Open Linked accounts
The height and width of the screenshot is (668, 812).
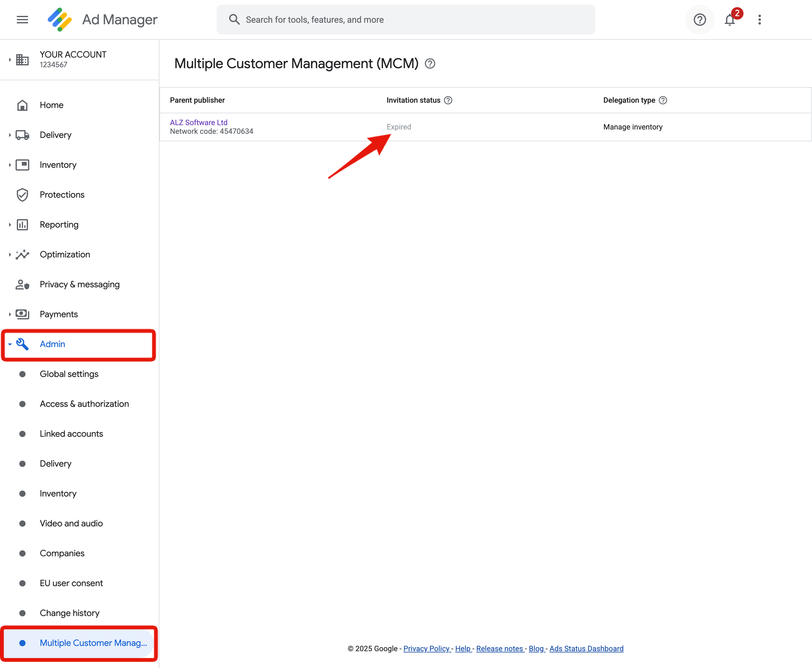click(x=71, y=434)
